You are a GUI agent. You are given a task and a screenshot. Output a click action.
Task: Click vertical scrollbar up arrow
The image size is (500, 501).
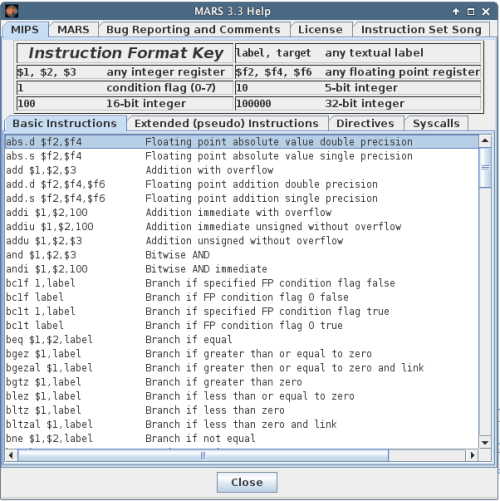click(x=485, y=141)
